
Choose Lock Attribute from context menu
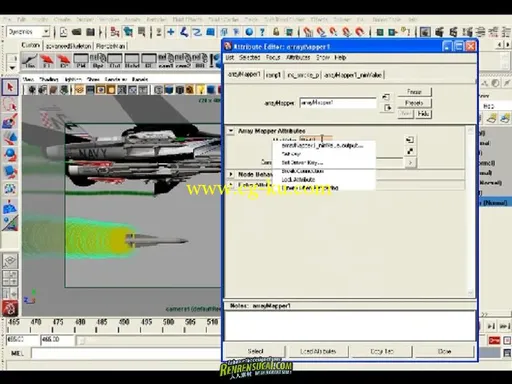(298, 179)
